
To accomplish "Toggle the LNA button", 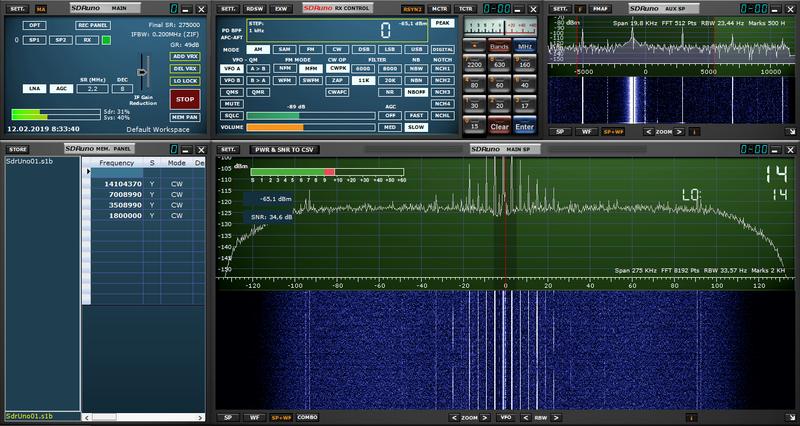I will 34,89.
